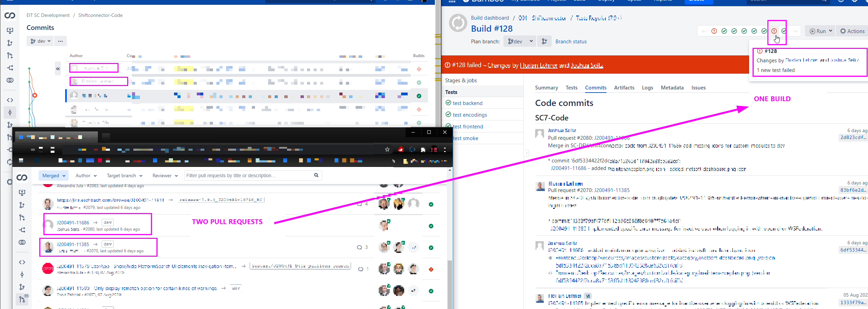Switch to the Artifacts tab
This screenshot has height=309, width=868.
624,88
